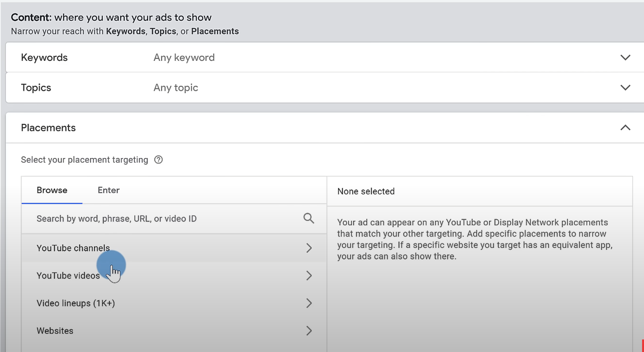Image resolution: width=644 pixels, height=352 pixels.
Task: Open the placement targeting help icon
Action: tap(158, 159)
